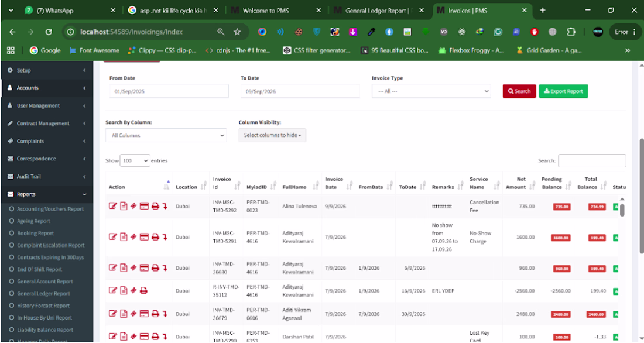
Task: Open the General Ledger Report sidebar link
Action: click(43, 293)
